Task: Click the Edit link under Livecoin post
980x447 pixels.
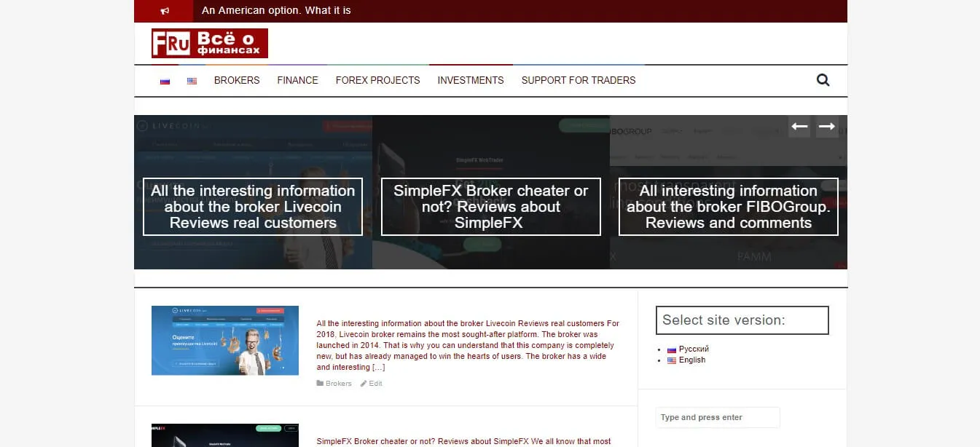Action: 375,384
